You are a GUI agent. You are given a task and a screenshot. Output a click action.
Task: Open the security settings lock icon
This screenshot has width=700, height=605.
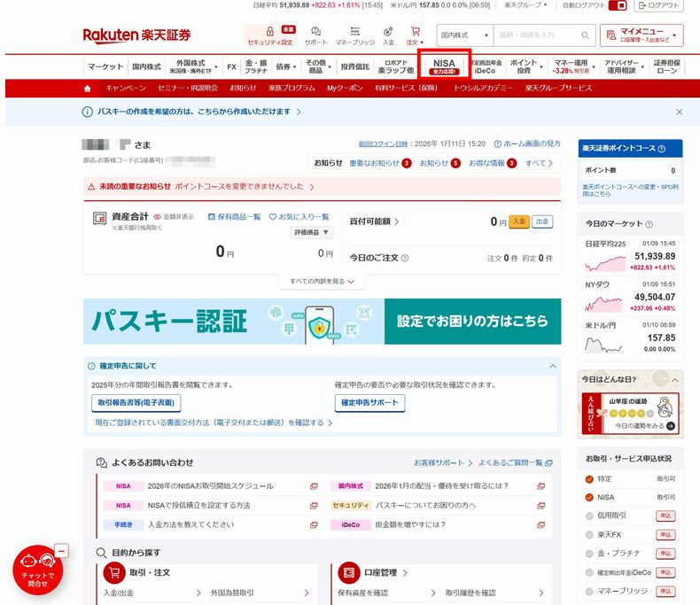(x=268, y=32)
